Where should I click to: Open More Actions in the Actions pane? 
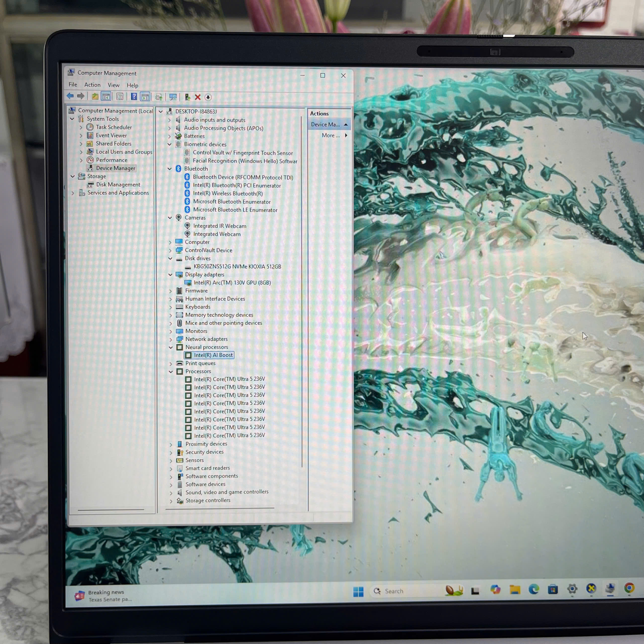(334, 135)
